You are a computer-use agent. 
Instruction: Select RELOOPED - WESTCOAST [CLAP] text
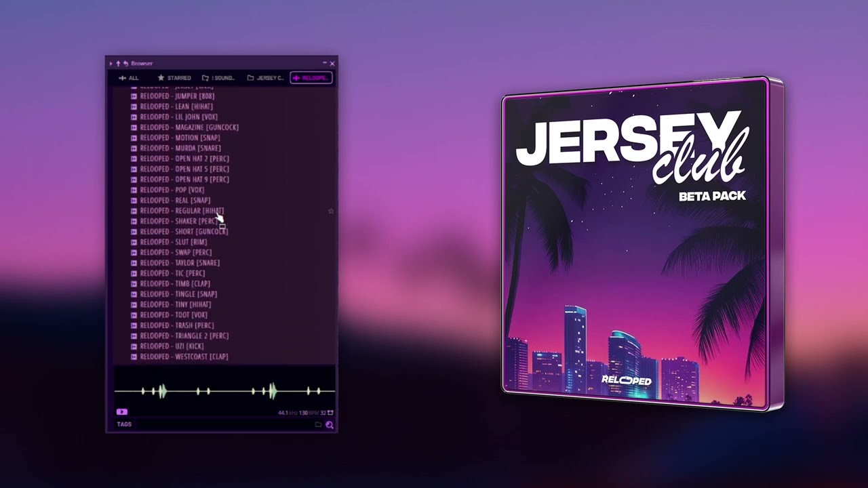[184, 357]
